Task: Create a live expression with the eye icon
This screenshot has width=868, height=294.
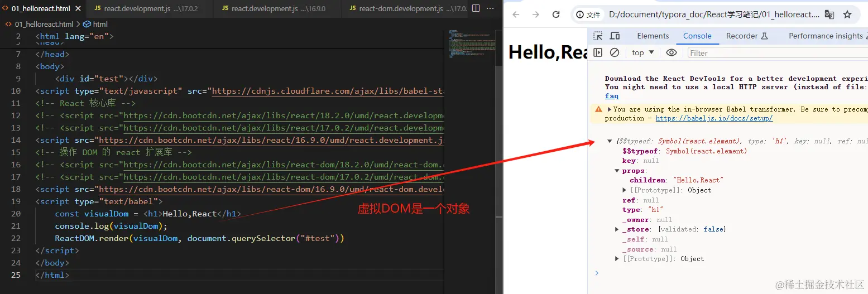Action: 672,52
